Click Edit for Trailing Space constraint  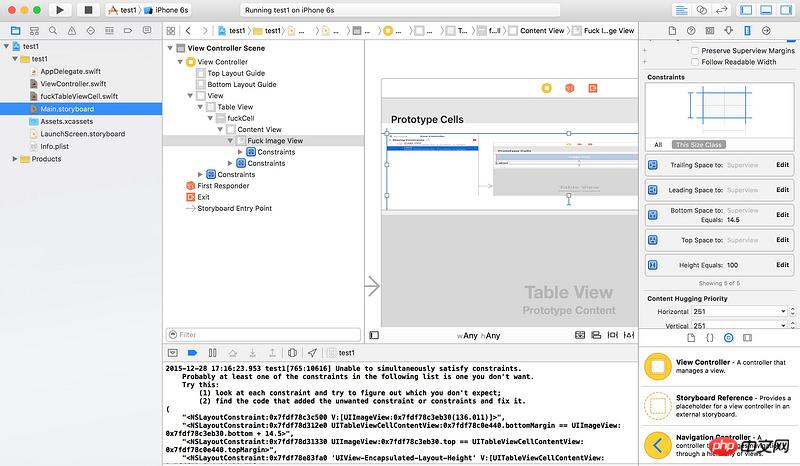(x=782, y=164)
